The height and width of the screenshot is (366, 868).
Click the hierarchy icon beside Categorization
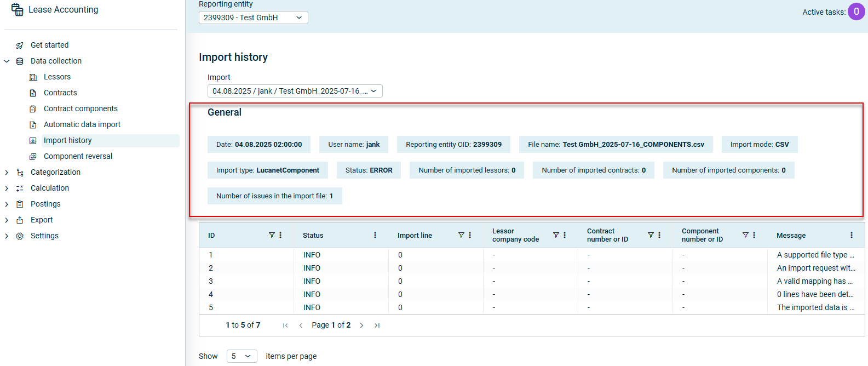(x=20, y=173)
